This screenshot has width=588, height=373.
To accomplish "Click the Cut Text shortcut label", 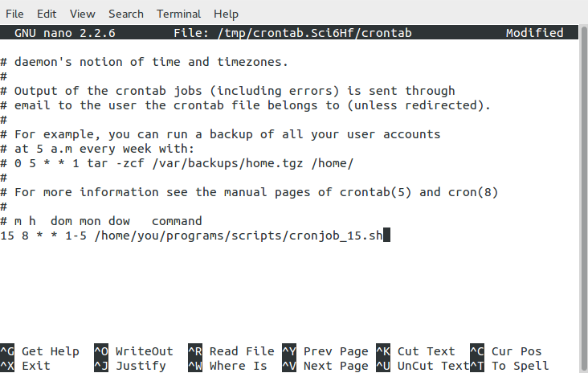I will 426,351.
